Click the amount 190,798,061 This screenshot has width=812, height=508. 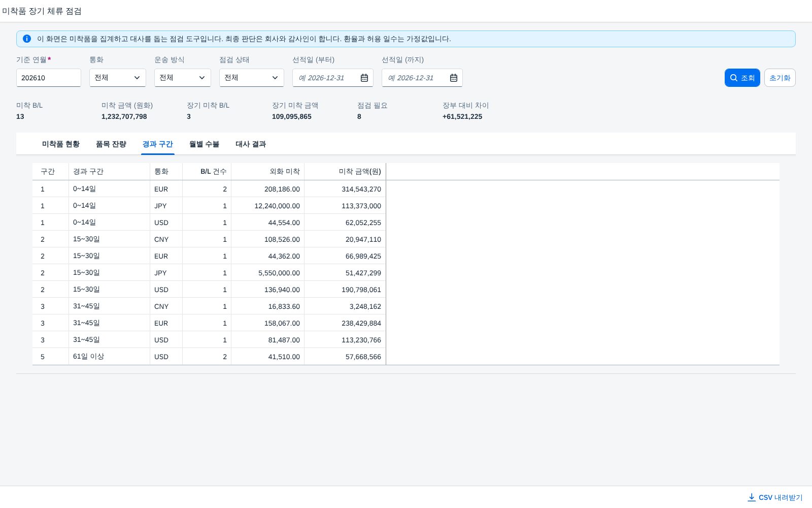(x=361, y=290)
